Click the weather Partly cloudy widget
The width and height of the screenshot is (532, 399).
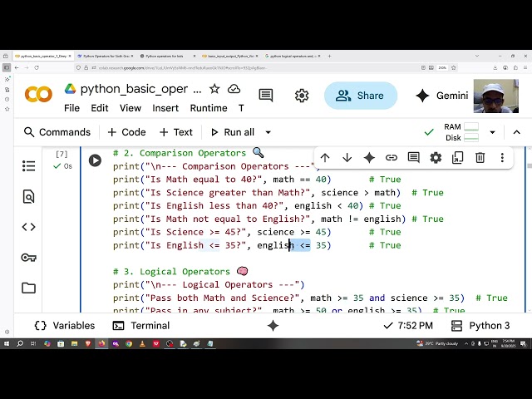pos(437,343)
